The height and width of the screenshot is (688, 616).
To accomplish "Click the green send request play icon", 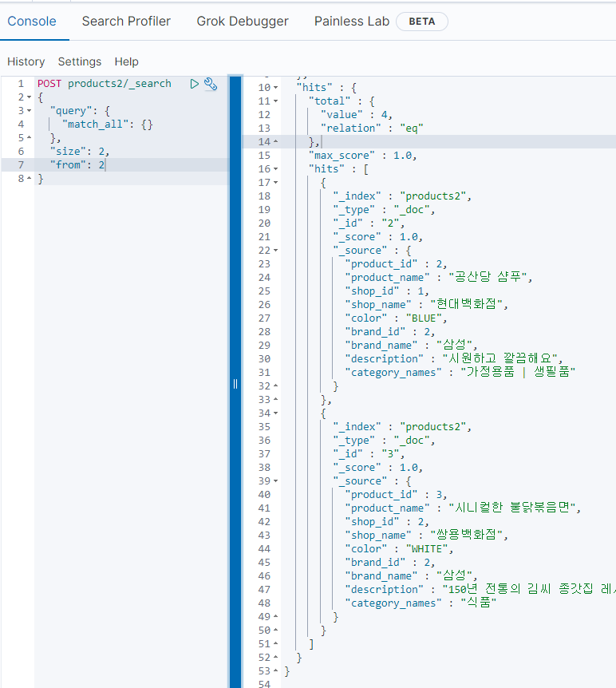I will pos(194,84).
